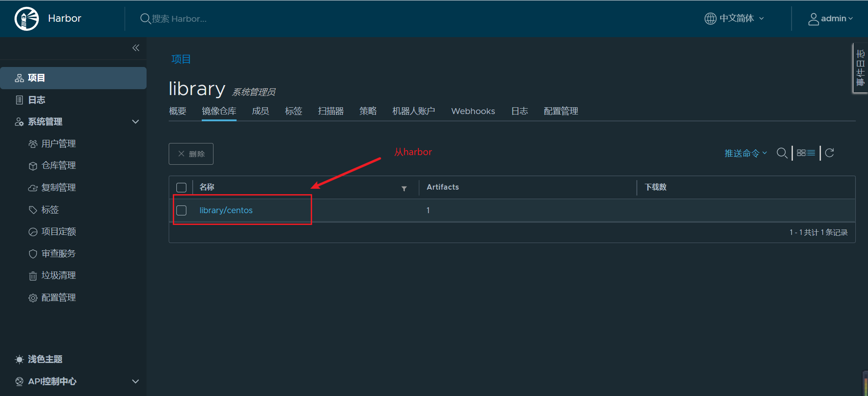Open the library/centos repository link

[226, 210]
